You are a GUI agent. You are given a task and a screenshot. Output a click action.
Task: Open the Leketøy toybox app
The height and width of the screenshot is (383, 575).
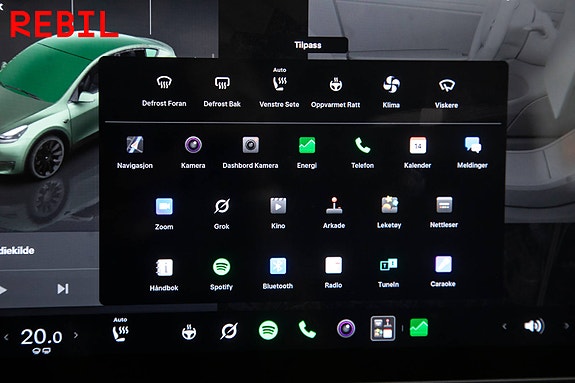click(x=389, y=212)
